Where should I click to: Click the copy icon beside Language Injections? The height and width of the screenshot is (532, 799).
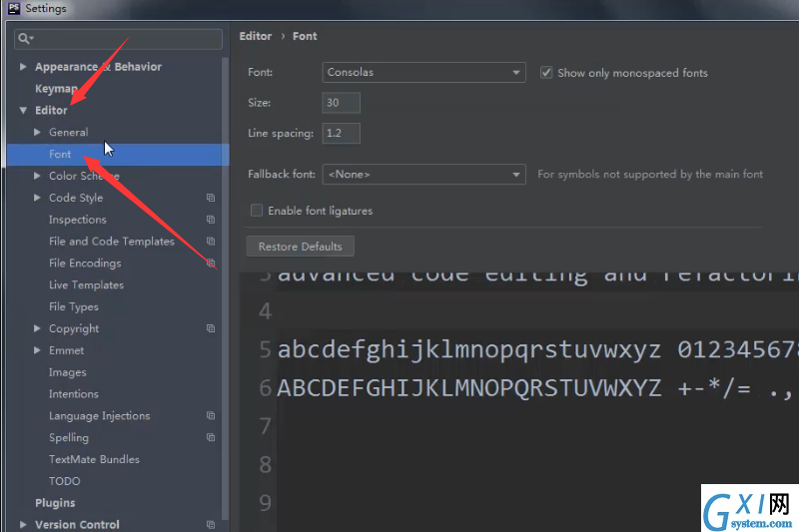pos(211,415)
